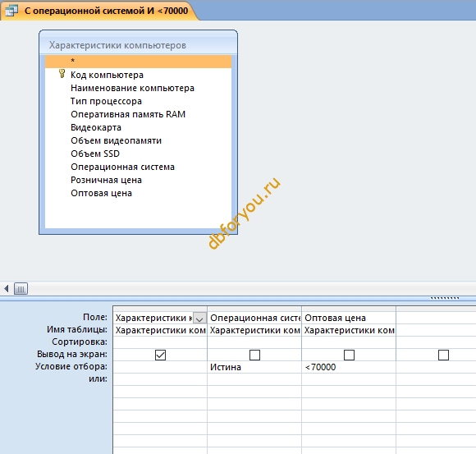The width and height of the screenshot is (476, 454).
Task: Select the Наименование компьютера field
Action: click(x=132, y=88)
